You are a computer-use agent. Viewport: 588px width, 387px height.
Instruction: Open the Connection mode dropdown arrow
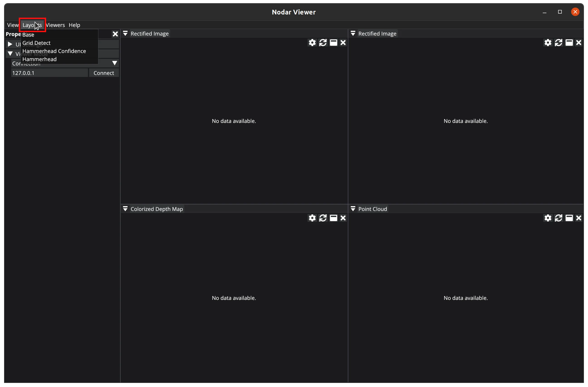[115, 63]
